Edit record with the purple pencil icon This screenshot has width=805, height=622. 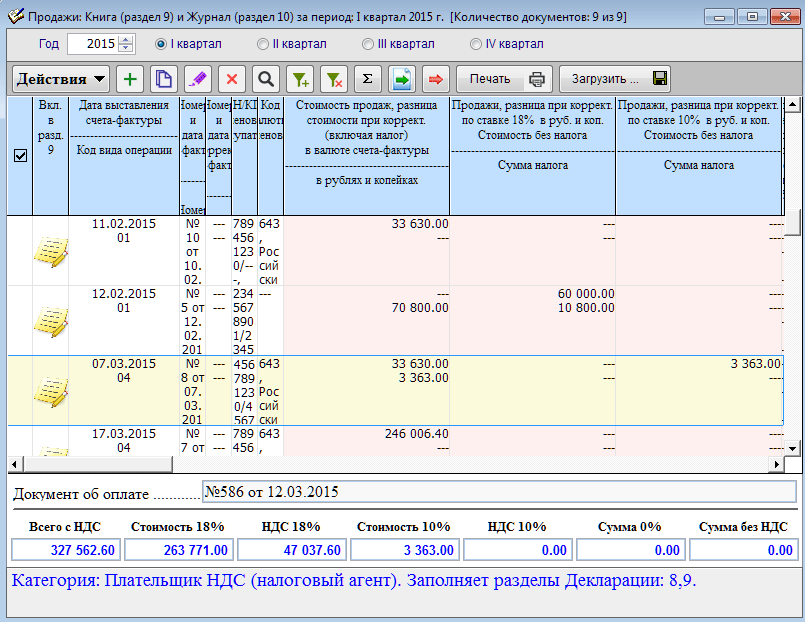click(198, 79)
